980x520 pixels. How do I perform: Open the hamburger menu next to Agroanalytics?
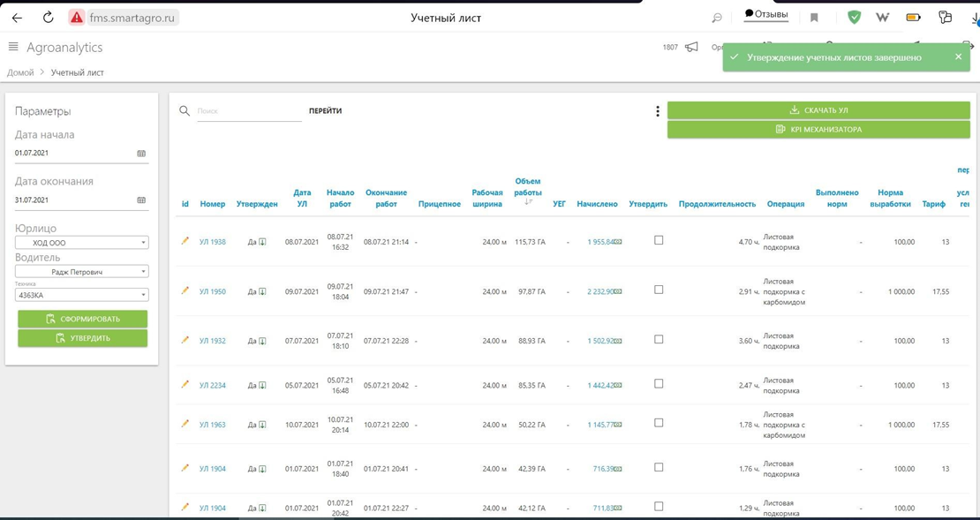[x=13, y=47]
